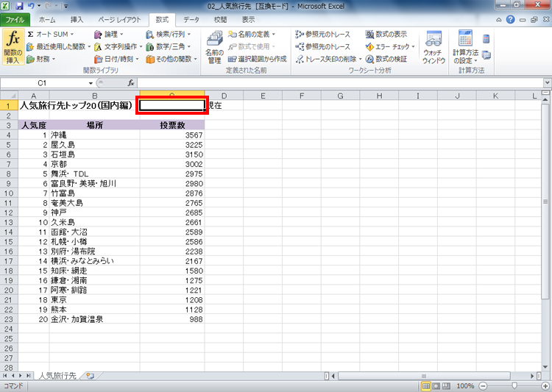The height and width of the screenshot is (392, 552).
Task: Select the 人気旅行先 sheet tab
Action: 57,376
